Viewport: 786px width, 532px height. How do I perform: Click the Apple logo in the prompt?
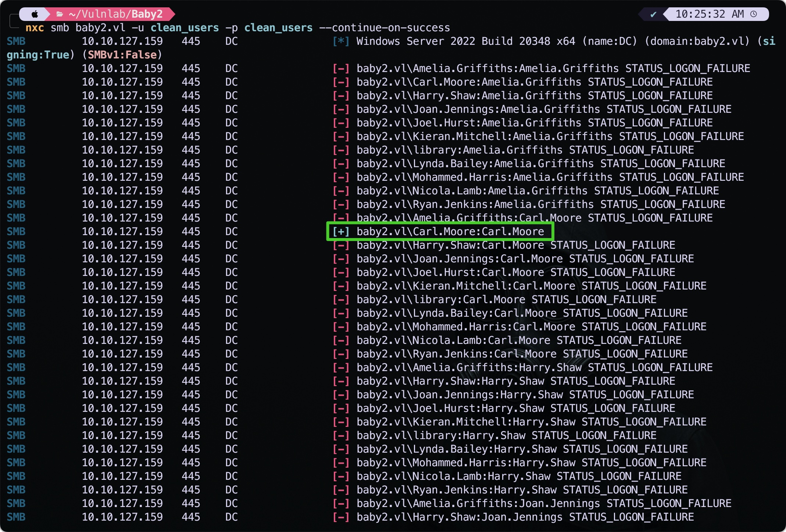click(35, 14)
